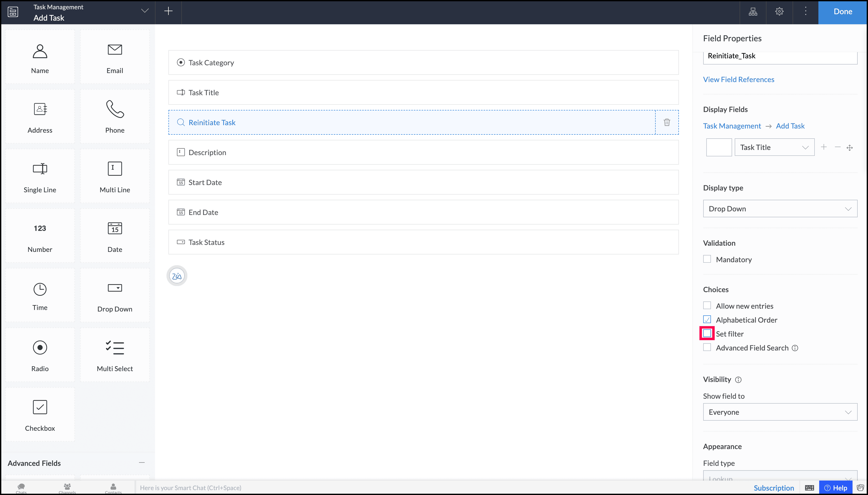
Task: Collapse the Advanced Fields section
Action: (142, 463)
